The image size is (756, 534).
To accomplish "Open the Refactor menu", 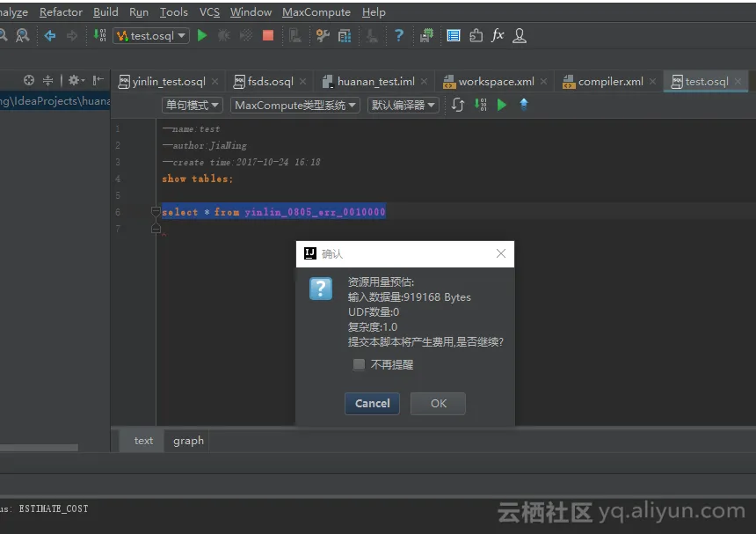I will [x=61, y=12].
